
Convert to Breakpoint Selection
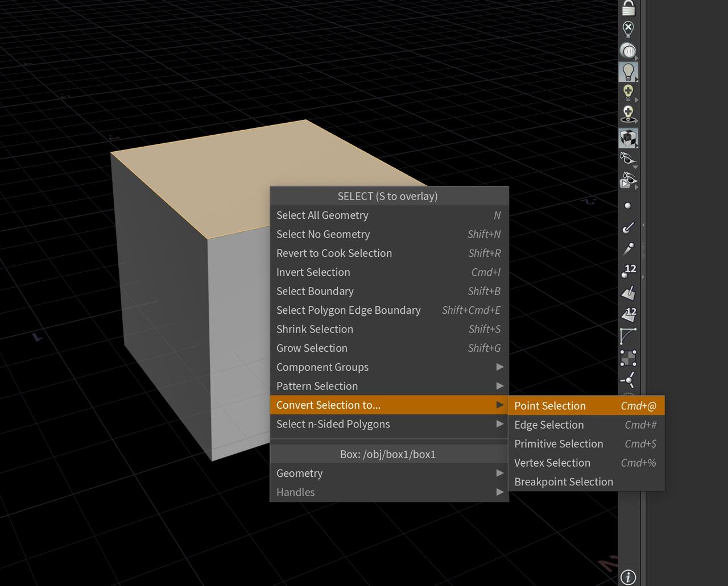click(586, 481)
